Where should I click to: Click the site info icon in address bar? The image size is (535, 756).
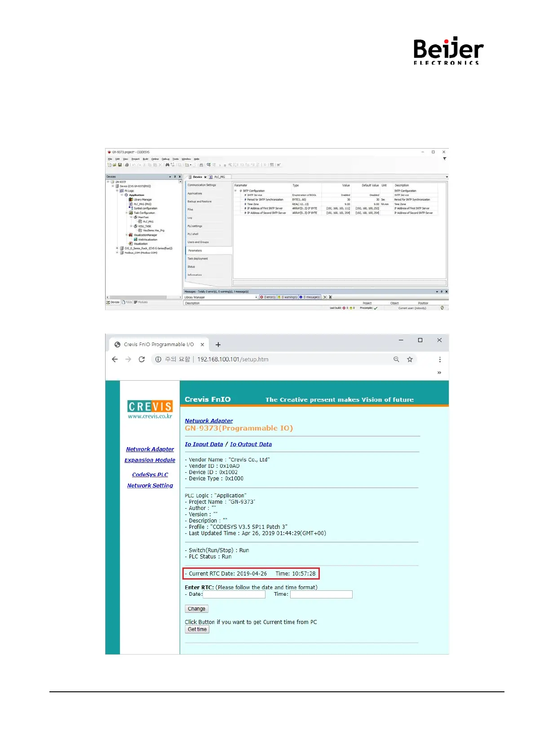coord(158,359)
